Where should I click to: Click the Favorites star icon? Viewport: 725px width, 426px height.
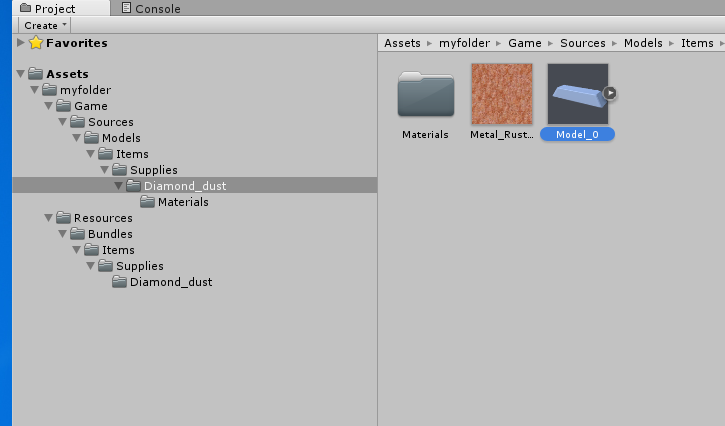pos(36,43)
